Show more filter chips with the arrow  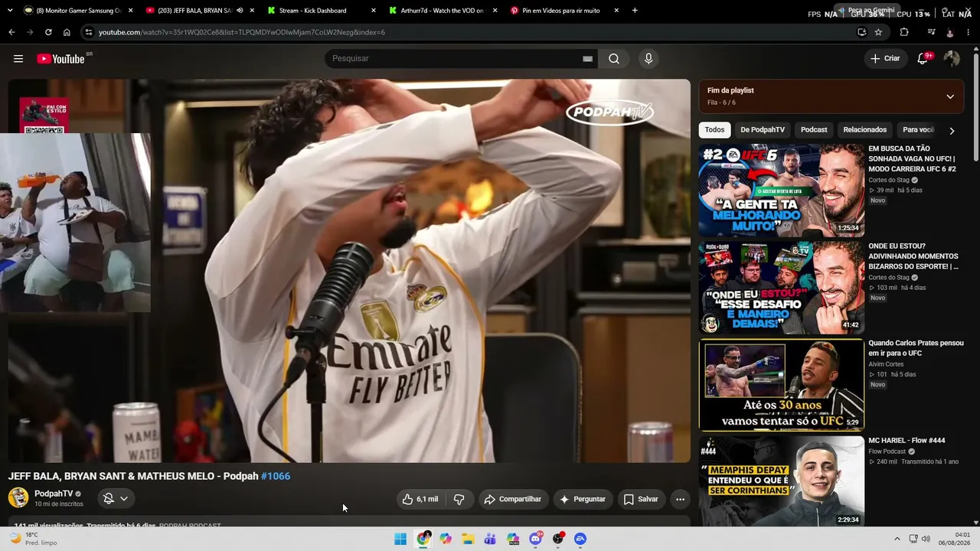952,131
